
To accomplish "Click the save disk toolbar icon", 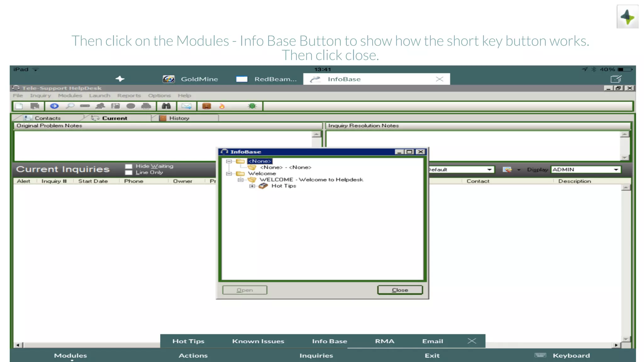I will [35, 106].
